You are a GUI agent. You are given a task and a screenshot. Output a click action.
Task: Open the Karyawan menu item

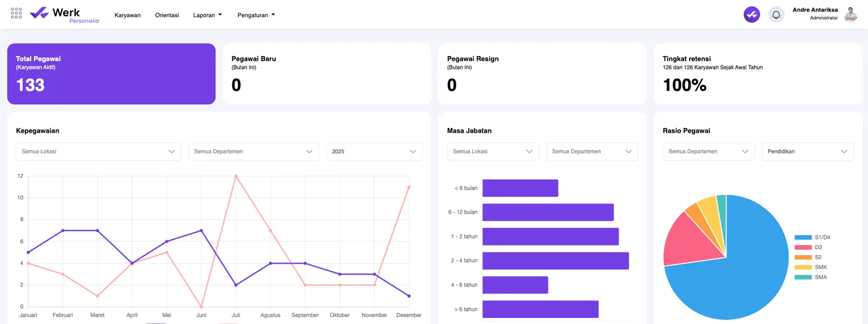(127, 15)
